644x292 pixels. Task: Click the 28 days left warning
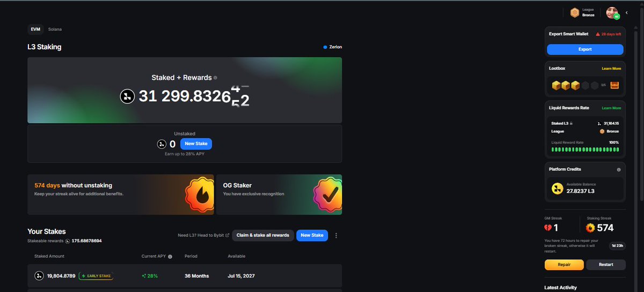click(608, 34)
